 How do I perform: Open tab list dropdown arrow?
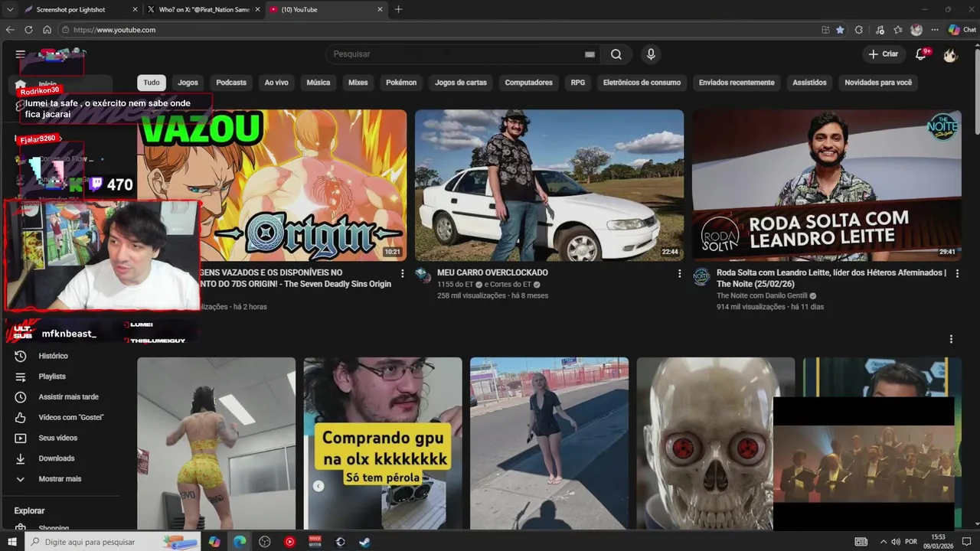(9, 9)
